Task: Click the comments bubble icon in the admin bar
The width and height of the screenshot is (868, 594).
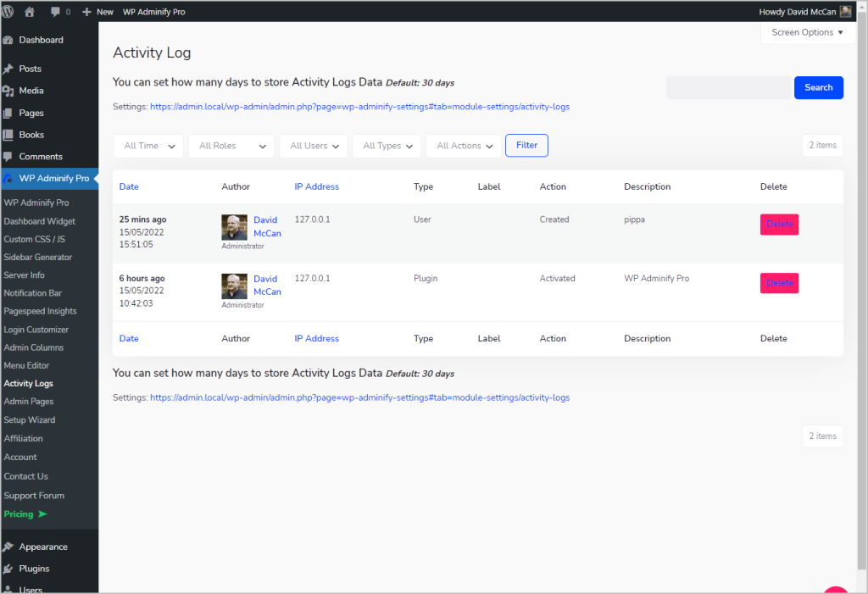Action: (55, 12)
